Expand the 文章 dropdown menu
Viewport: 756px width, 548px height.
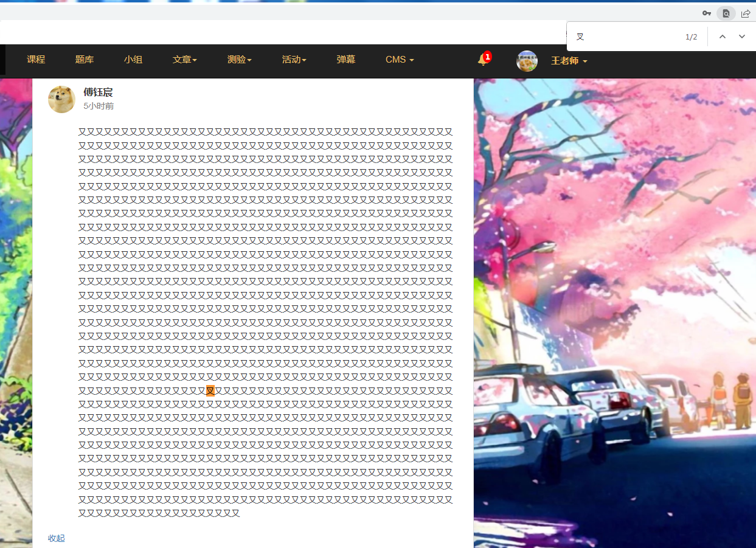tap(185, 60)
